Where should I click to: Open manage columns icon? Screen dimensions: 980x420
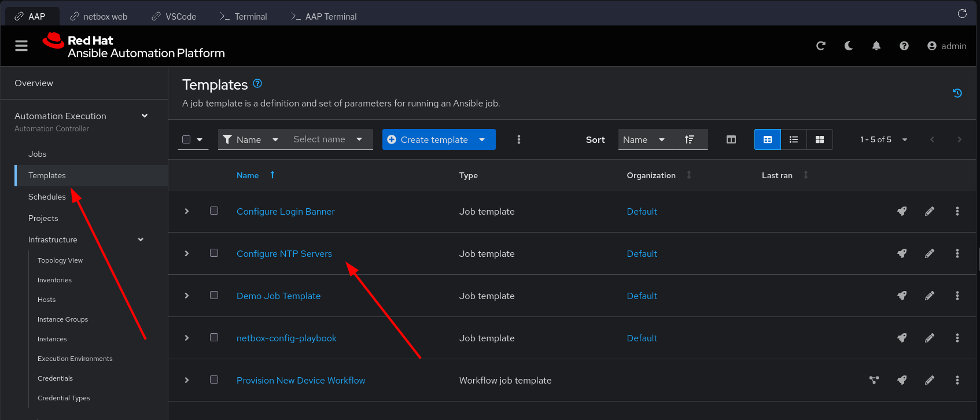pos(731,139)
